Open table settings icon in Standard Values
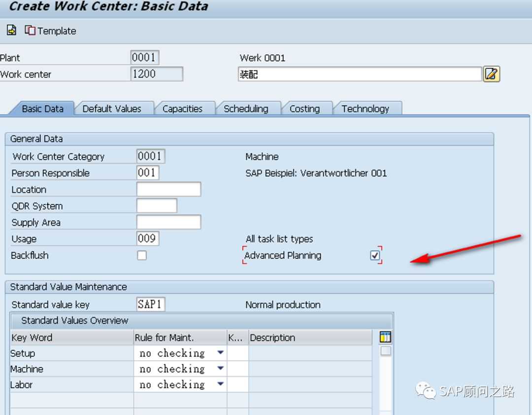Screen dimensions: 532x415 (x=385, y=337)
